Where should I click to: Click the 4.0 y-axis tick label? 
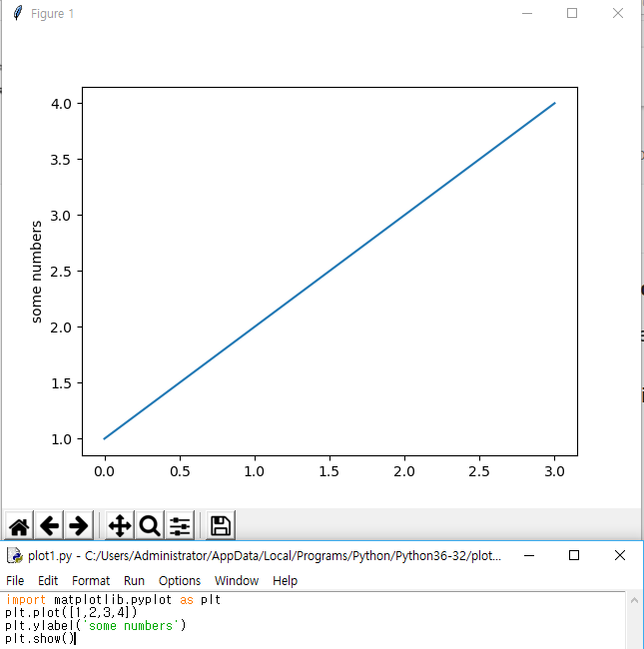coord(61,104)
